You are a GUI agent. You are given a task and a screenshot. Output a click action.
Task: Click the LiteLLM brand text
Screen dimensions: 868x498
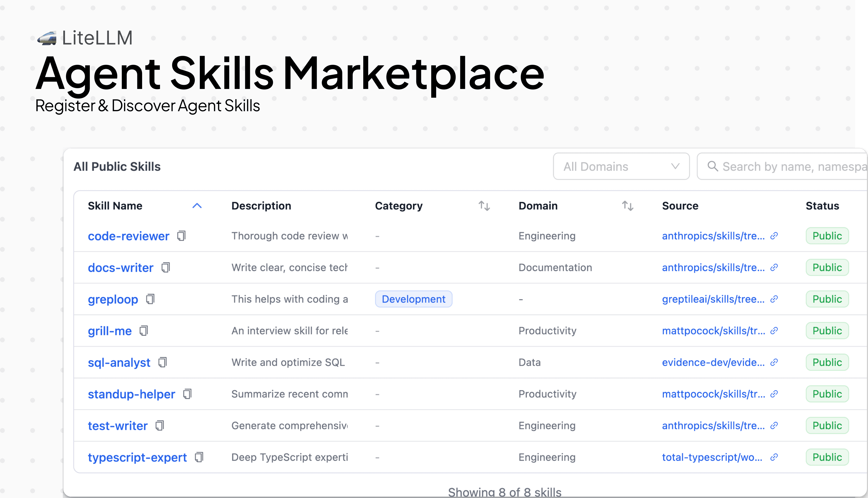point(97,38)
